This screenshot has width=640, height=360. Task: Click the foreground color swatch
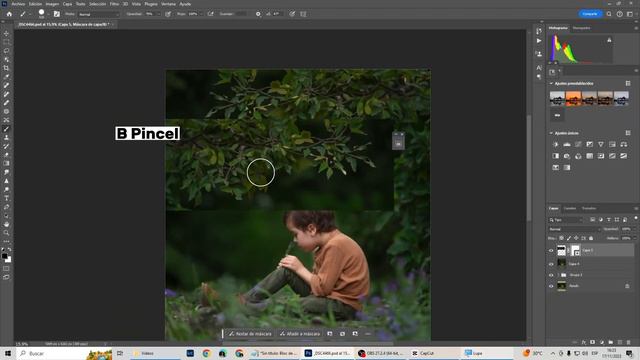4,256
